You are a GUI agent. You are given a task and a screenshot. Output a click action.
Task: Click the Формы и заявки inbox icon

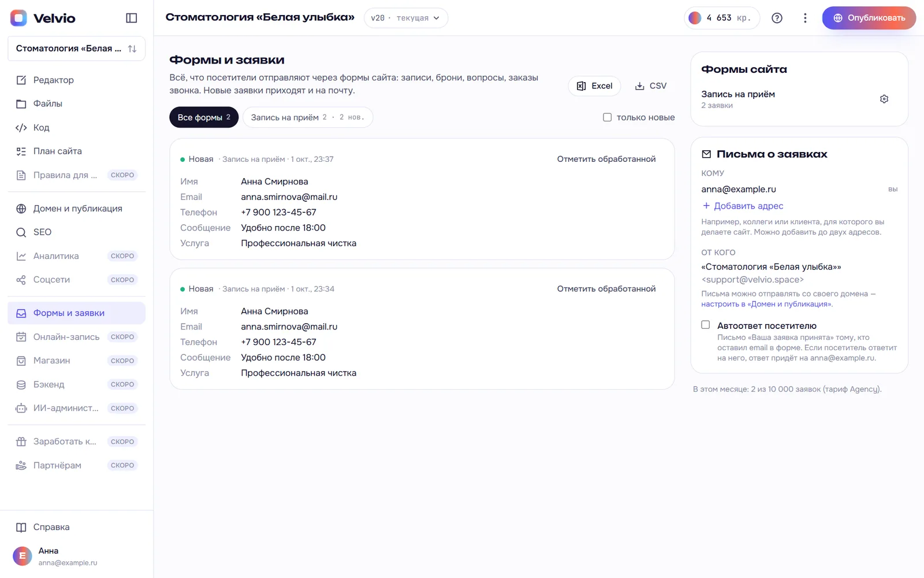click(21, 313)
